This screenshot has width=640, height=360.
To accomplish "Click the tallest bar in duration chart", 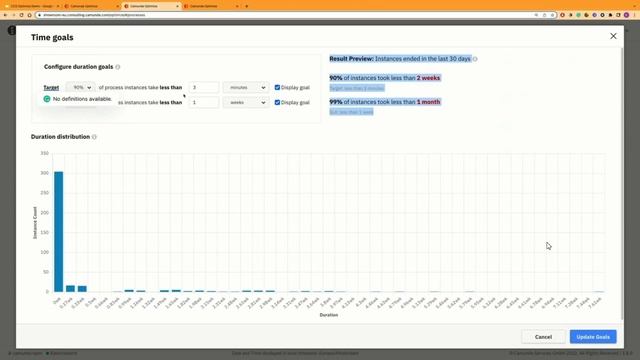I will point(59,231).
